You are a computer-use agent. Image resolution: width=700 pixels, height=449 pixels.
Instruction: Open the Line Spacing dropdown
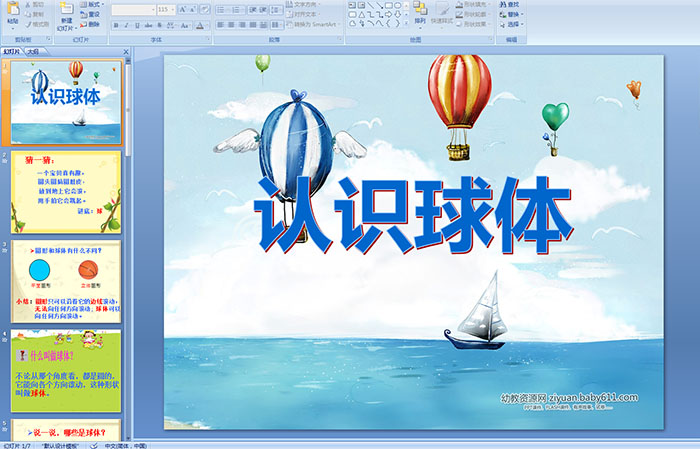(x=276, y=10)
